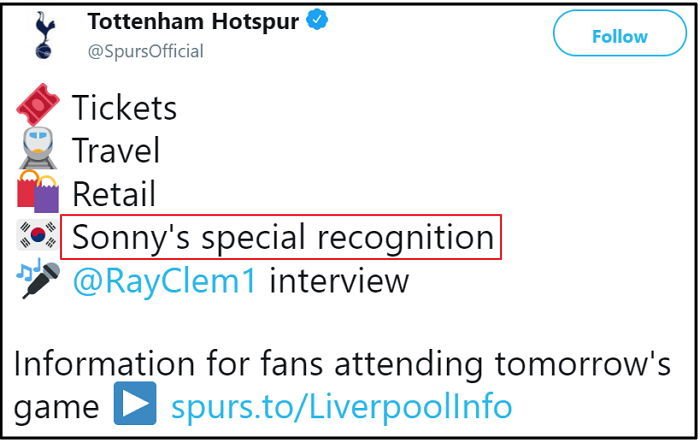
Task: Click the Travel text line
Action: tap(116, 150)
